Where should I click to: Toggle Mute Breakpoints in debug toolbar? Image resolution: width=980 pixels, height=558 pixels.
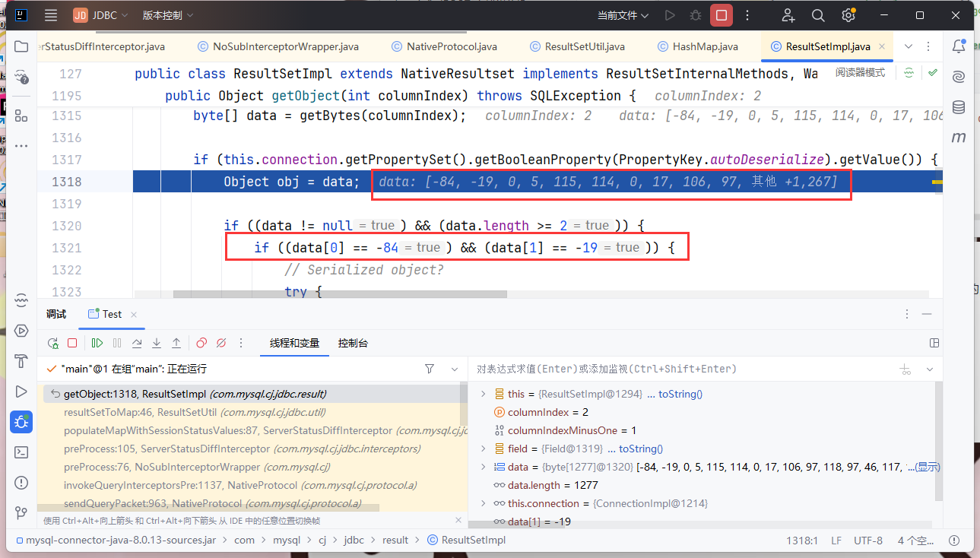(221, 343)
